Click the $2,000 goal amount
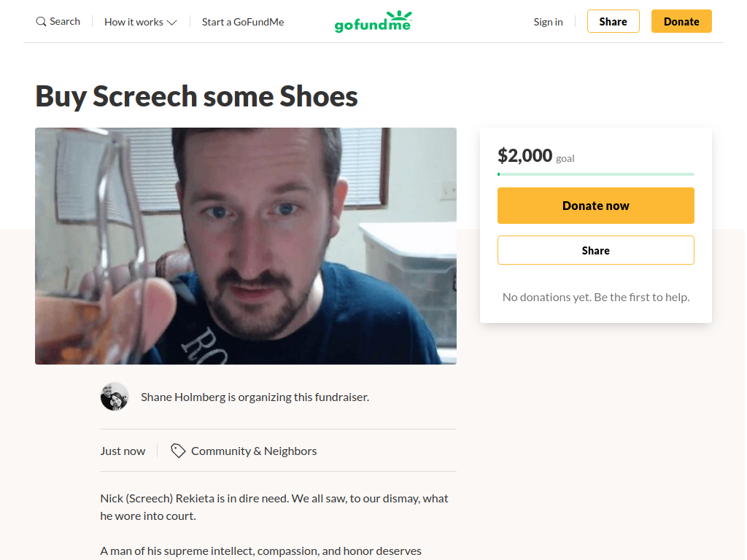This screenshot has height=560, width=747. 525,156
